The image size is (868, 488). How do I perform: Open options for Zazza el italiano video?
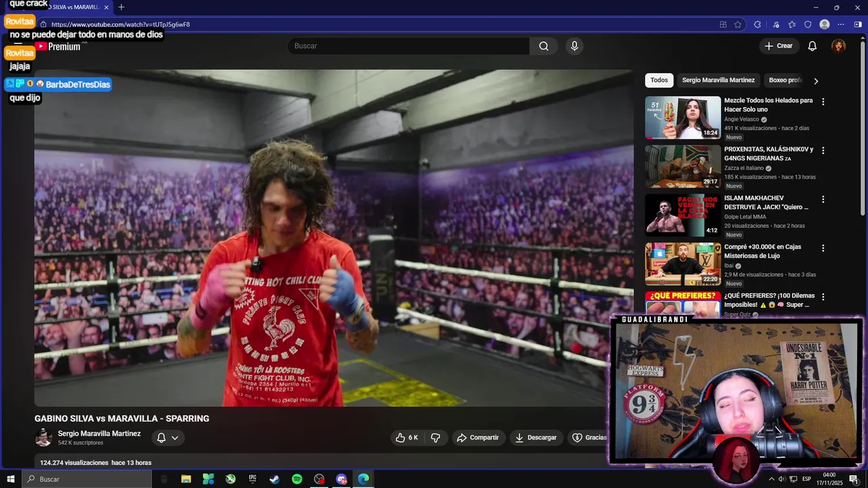pyautogui.click(x=823, y=150)
